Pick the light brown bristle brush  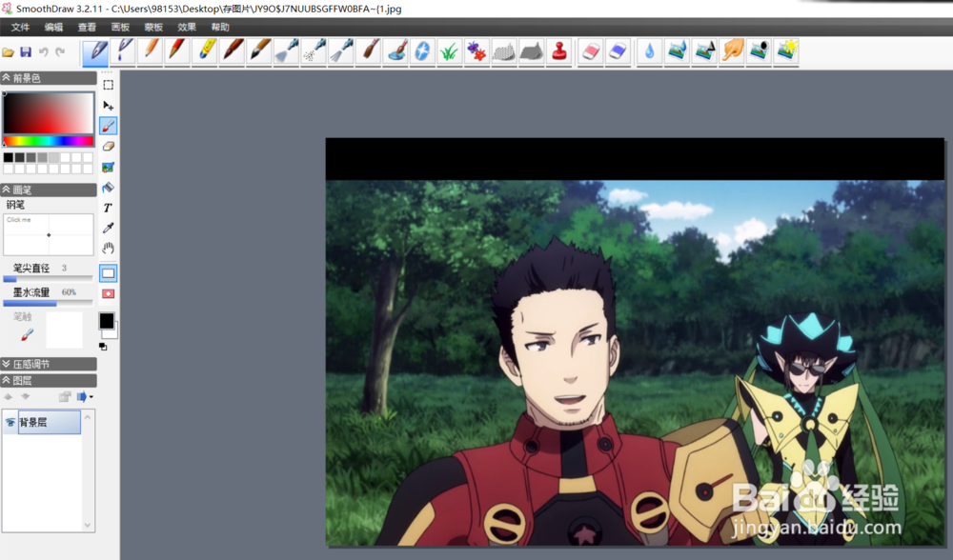coord(259,51)
